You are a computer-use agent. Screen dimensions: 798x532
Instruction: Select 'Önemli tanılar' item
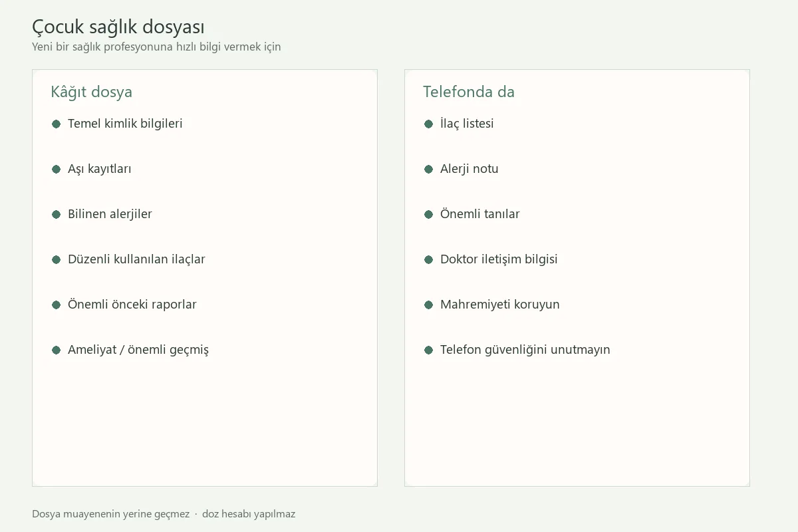pyautogui.click(x=480, y=214)
